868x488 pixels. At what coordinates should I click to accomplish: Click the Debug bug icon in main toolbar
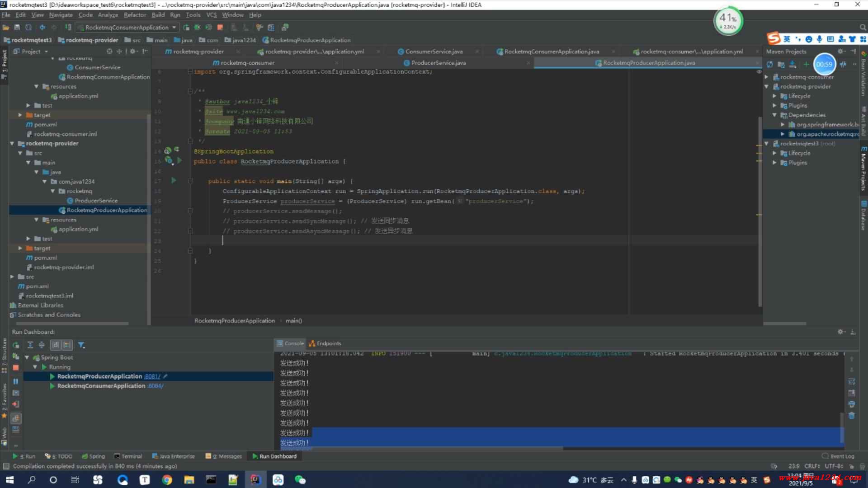[197, 28]
